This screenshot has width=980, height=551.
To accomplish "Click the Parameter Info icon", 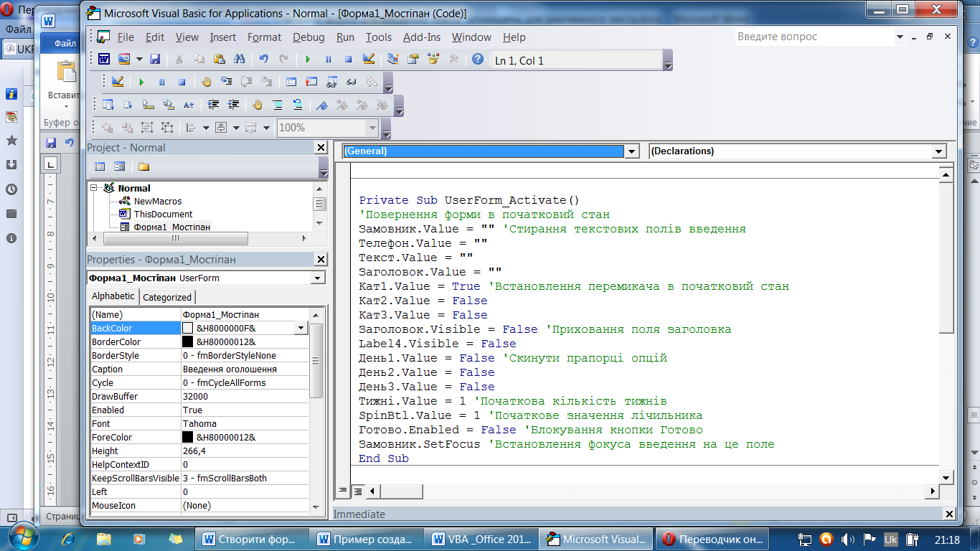I will coord(169,105).
